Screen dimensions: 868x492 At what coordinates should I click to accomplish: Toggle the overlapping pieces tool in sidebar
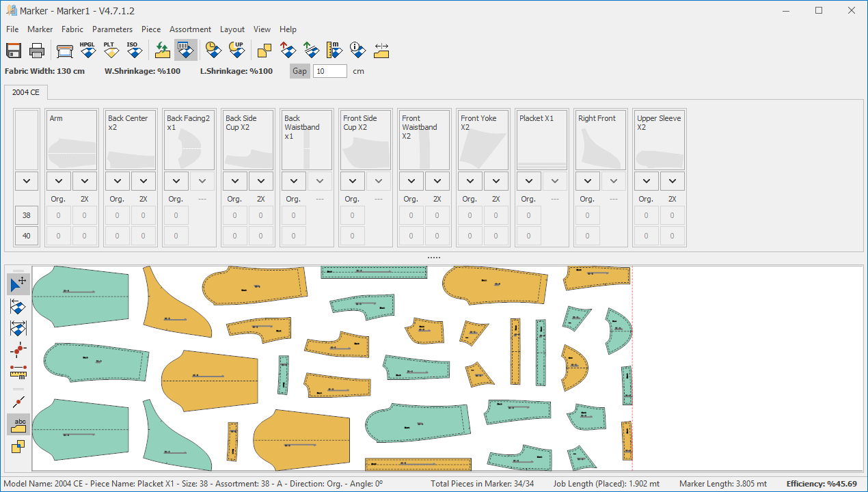point(18,447)
